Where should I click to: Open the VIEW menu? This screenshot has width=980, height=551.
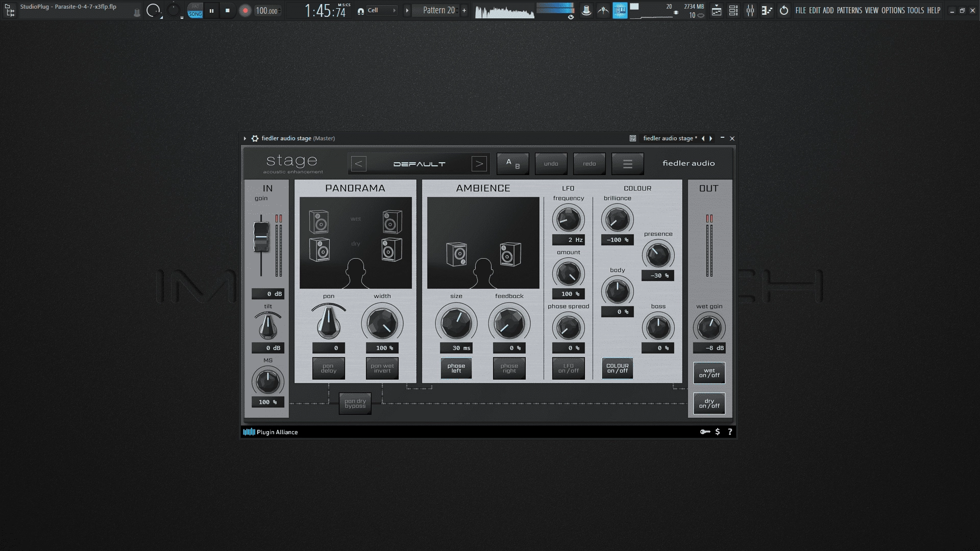point(872,10)
